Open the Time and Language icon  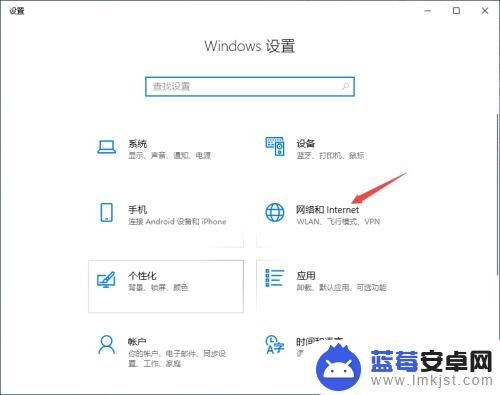coord(275,344)
